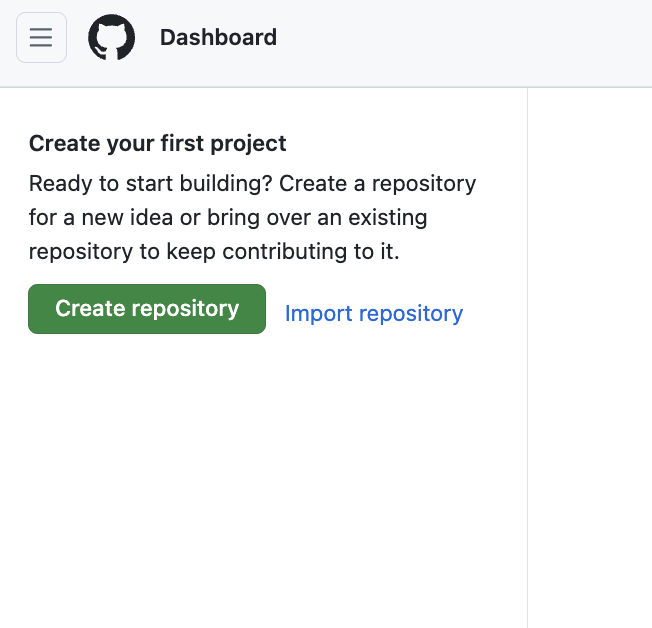Expand the side navigation drawer
The width and height of the screenshot is (652, 628).
[x=41, y=38]
